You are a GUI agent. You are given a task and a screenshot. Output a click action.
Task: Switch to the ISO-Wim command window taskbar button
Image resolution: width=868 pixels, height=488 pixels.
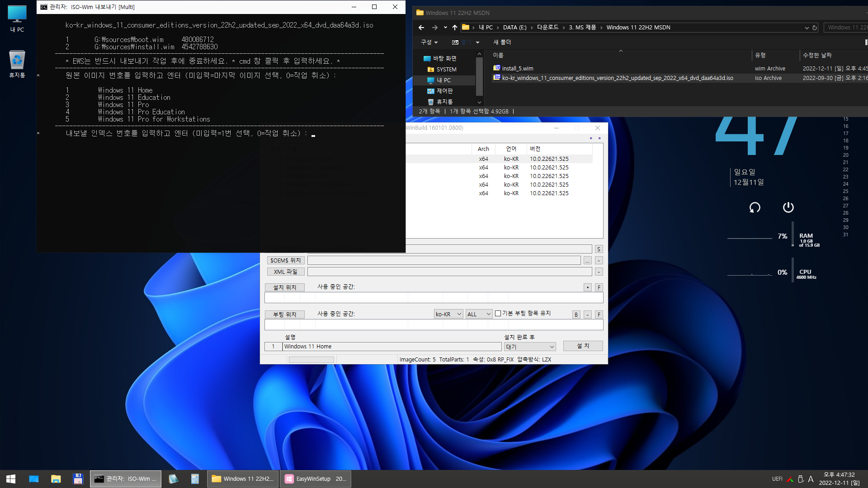[x=126, y=479]
